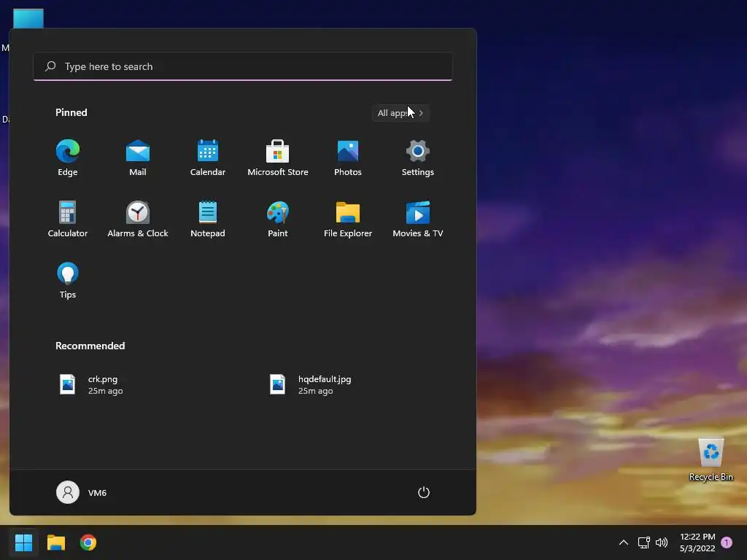The height and width of the screenshot is (560, 747).
Task: Launch the Photos app
Action: tap(348, 158)
